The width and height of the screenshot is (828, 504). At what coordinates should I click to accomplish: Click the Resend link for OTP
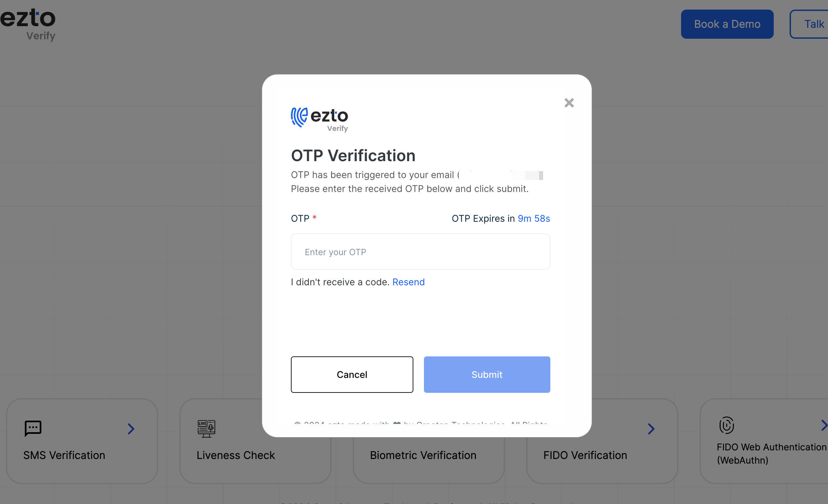408,282
